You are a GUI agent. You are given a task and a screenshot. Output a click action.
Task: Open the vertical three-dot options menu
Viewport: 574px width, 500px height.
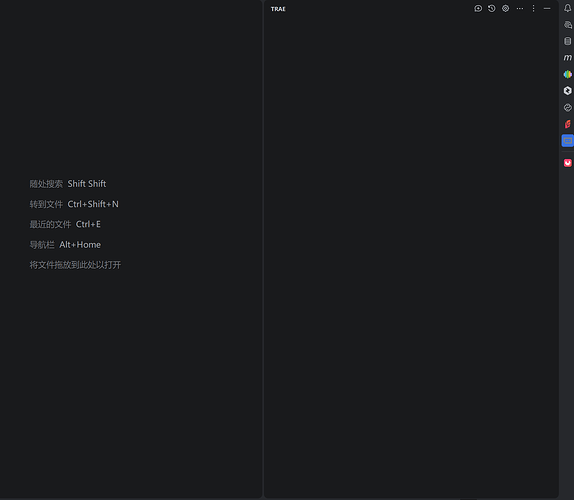(x=533, y=8)
